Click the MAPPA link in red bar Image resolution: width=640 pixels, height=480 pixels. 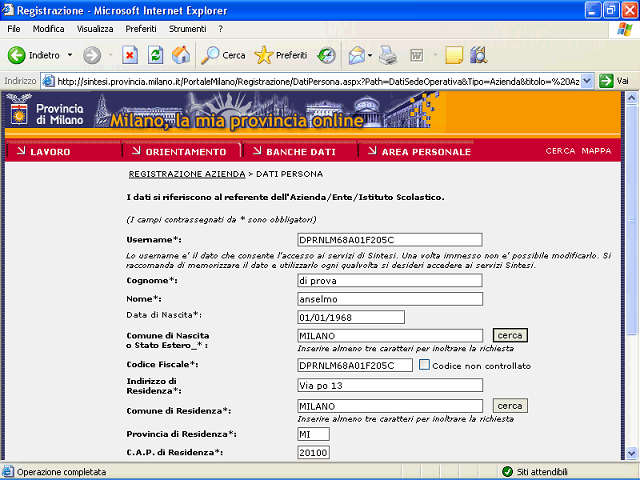point(596,151)
